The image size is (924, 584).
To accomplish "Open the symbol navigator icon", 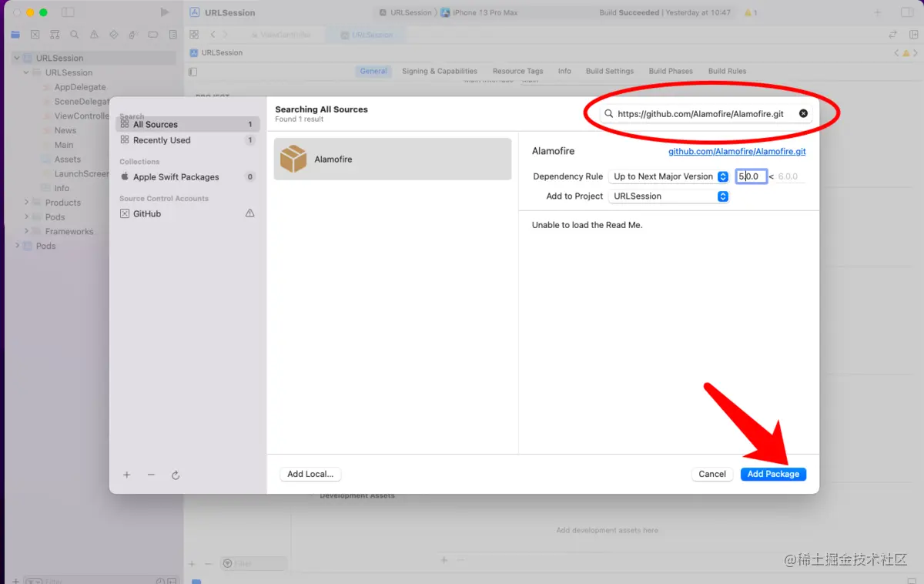I will [x=55, y=35].
